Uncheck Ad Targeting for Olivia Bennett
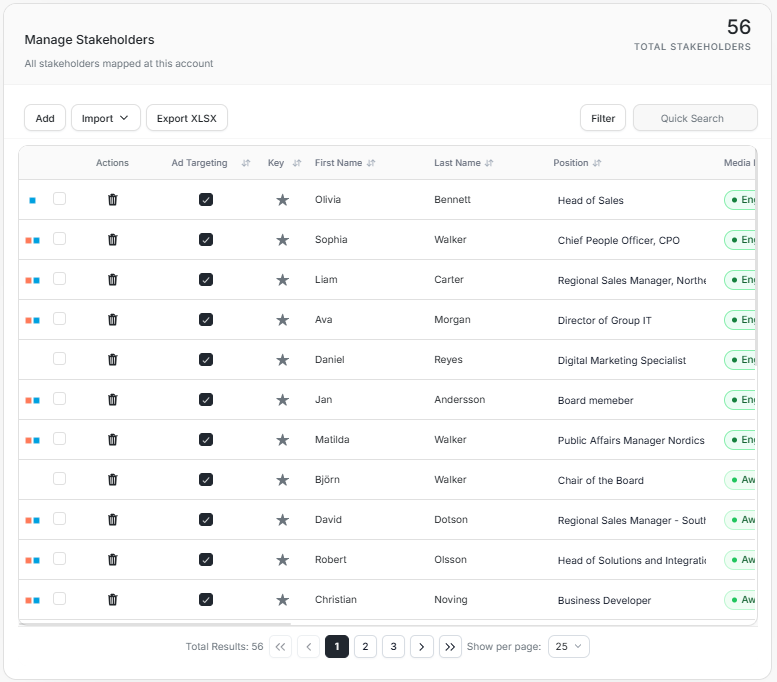 pos(206,200)
